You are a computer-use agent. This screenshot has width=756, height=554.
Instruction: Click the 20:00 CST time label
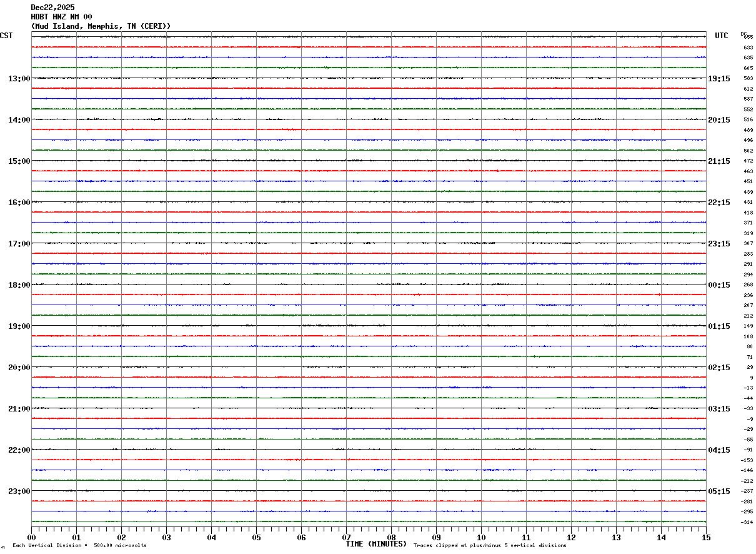click(x=19, y=368)
